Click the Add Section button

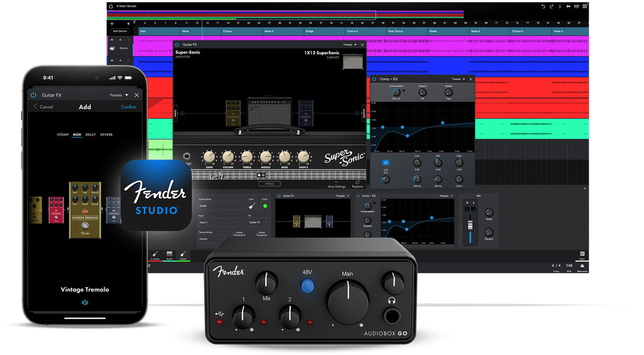[120, 31]
